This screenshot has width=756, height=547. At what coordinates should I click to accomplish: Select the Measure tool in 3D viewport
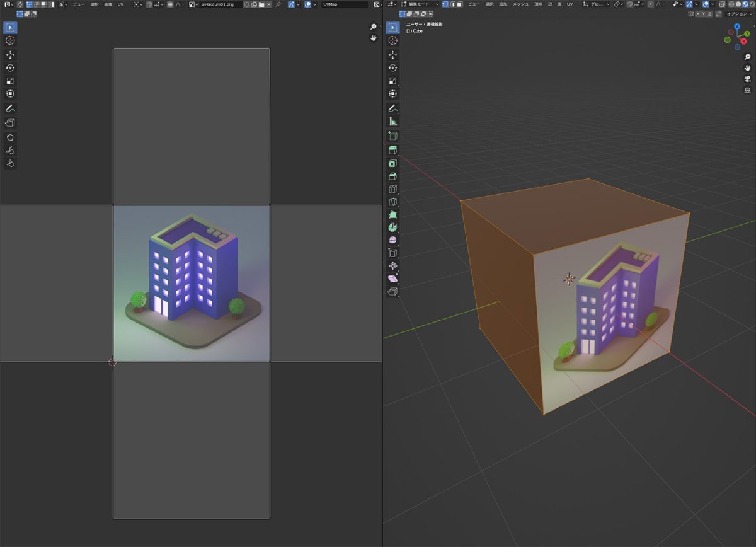point(393,122)
